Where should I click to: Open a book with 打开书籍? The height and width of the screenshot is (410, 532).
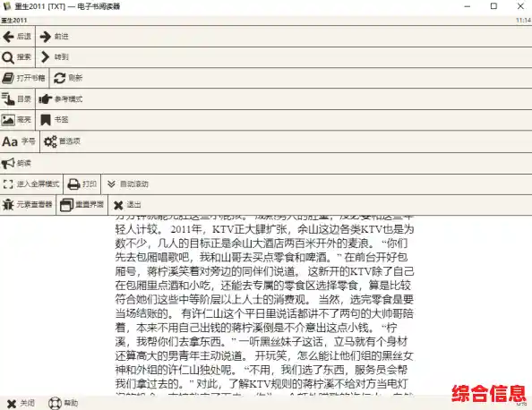click(24, 78)
